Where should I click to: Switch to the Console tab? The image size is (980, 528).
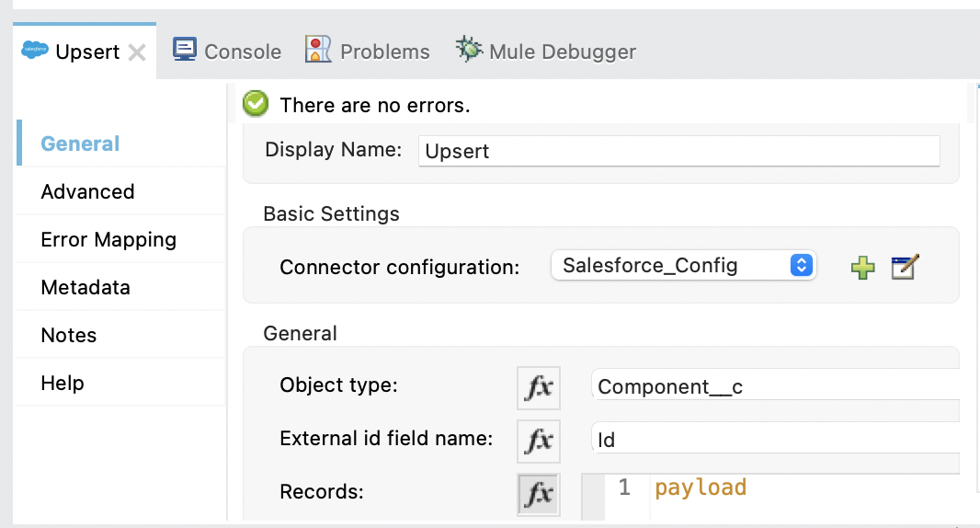pos(228,52)
